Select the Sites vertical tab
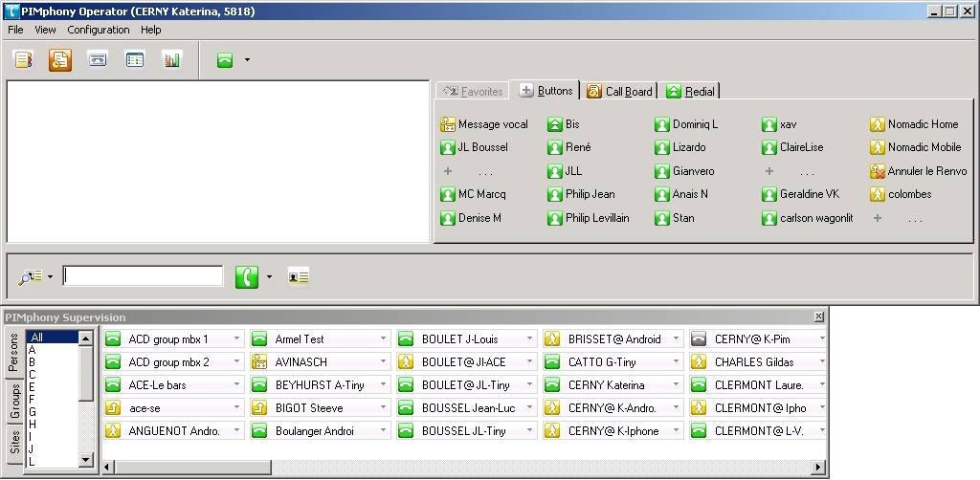Viewport: 980px width, 480px height. pos(14,442)
